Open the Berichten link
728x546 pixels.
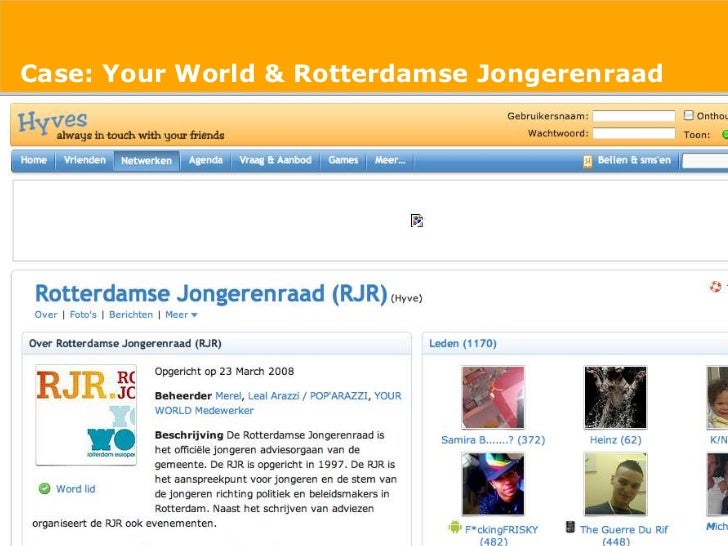click(x=131, y=315)
